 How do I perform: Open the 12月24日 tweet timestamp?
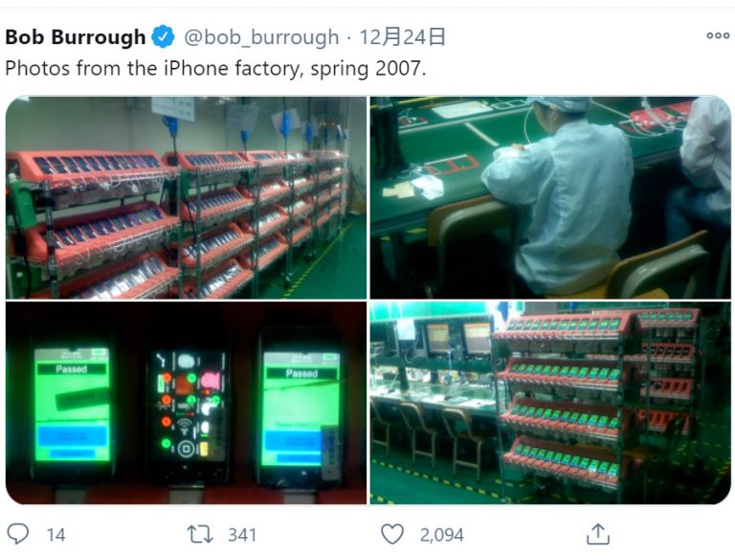pos(402,37)
